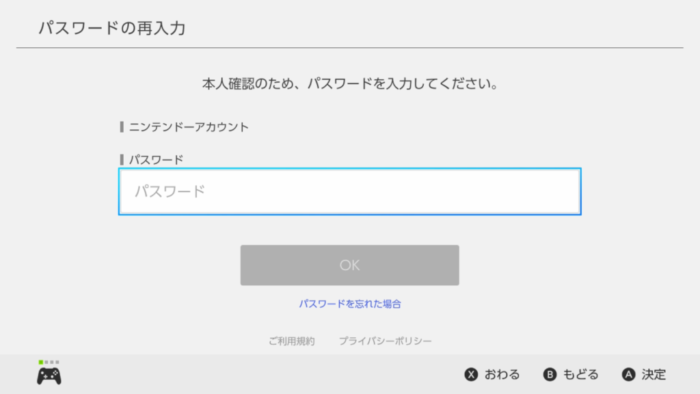The image size is (700, 394).
Task: Click the X button icon beside おわる
Action: point(471,374)
